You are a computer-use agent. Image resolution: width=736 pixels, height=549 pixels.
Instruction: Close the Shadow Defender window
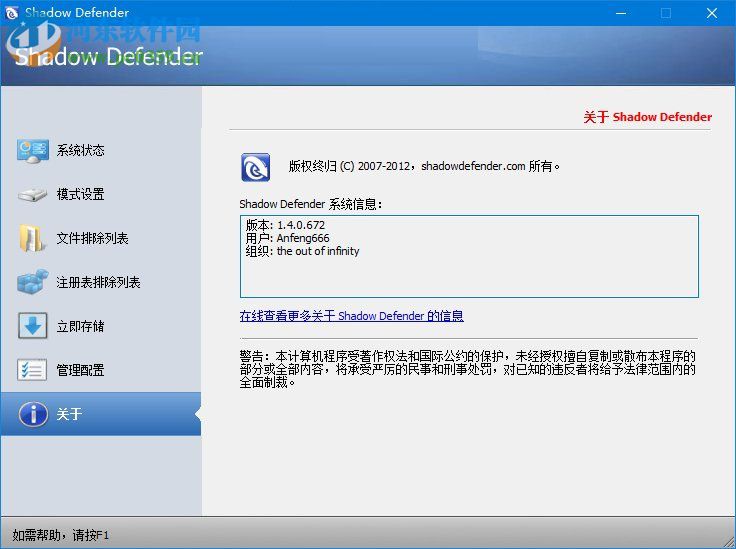click(712, 13)
